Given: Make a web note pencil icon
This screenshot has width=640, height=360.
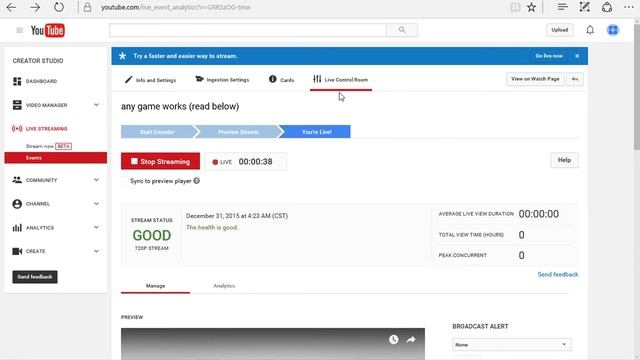Looking at the screenshot, I should click(584, 7).
